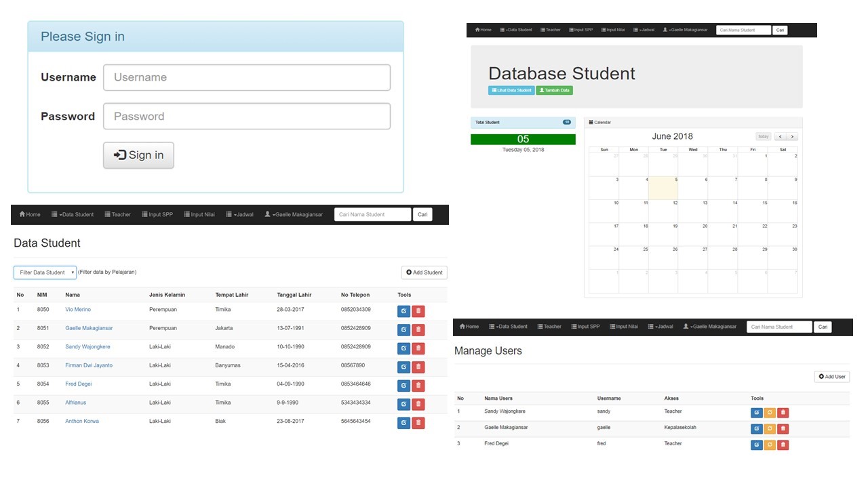Edit student Gaelle Makagiansar in Data Student
The height and width of the screenshot is (488, 868).
403,330
